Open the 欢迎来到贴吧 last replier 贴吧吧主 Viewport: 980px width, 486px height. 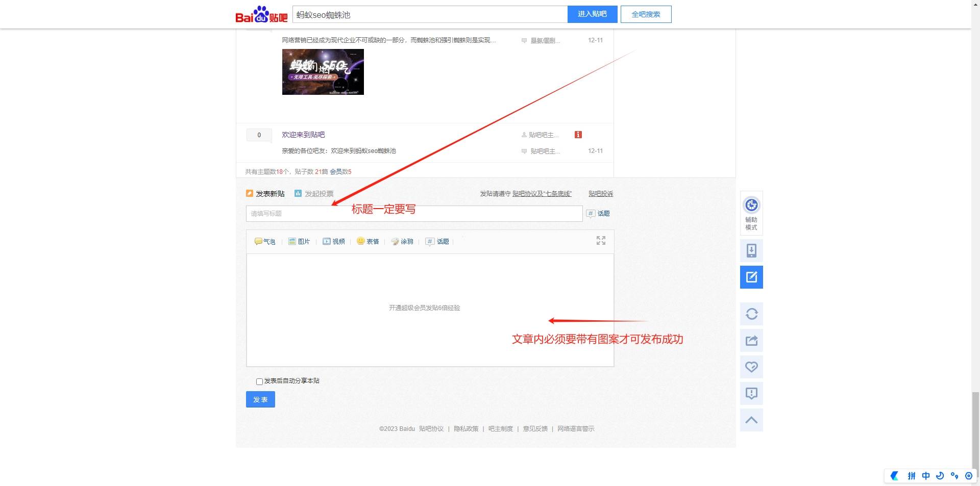click(545, 151)
